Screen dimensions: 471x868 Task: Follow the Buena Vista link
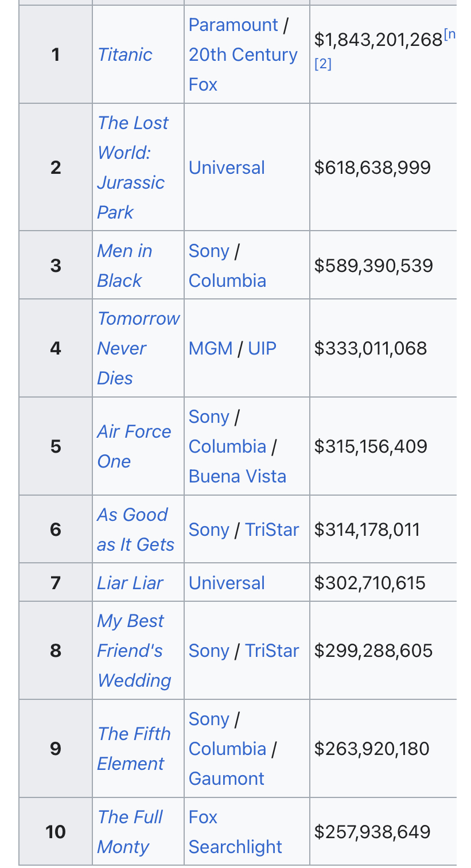[x=238, y=476]
